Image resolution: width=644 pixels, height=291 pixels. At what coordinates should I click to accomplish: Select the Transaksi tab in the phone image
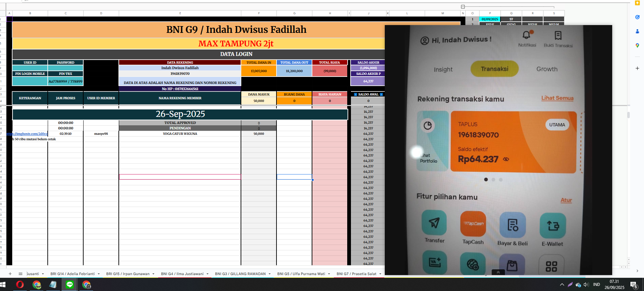pos(494,69)
